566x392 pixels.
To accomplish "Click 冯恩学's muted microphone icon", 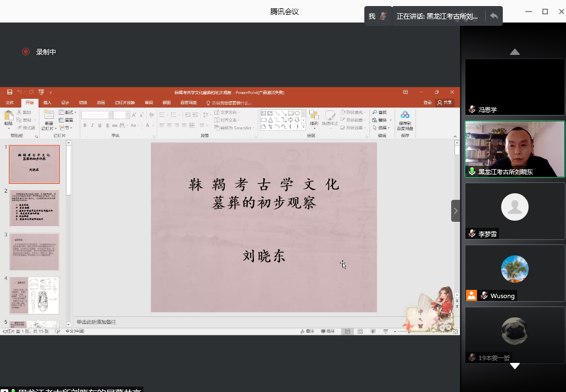I will pos(471,110).
